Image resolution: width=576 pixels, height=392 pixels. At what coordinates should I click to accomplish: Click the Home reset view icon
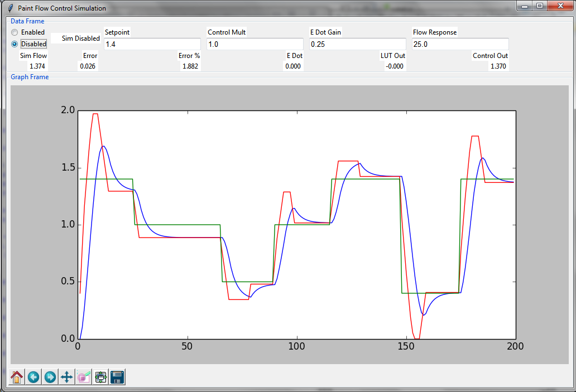(x=17, y=377)
